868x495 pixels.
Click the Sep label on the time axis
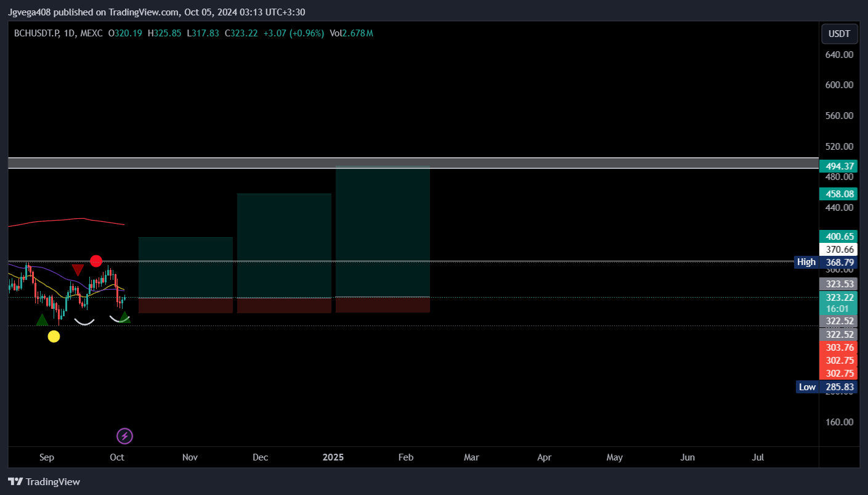tap(47, 457)
